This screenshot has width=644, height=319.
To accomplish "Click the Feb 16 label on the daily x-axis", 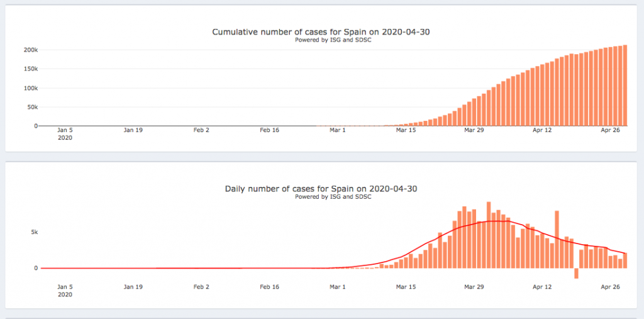I will [269, 287].
